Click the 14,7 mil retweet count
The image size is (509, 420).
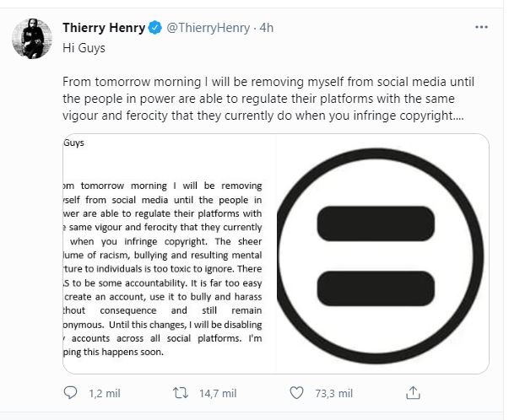pos(219,393)
